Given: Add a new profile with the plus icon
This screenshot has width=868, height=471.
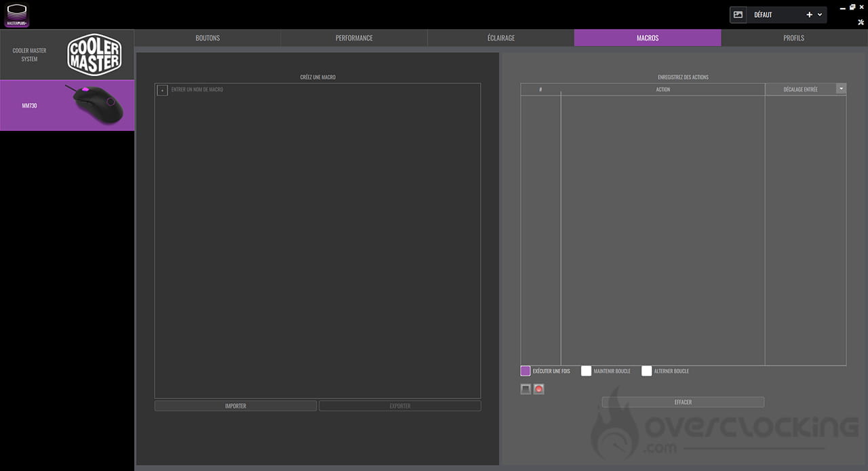Looking at the screenshot, I should [x=809, y=15].
